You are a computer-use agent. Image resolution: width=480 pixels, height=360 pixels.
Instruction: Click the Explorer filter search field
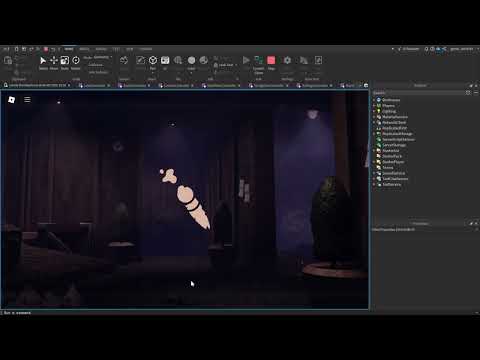418,93
